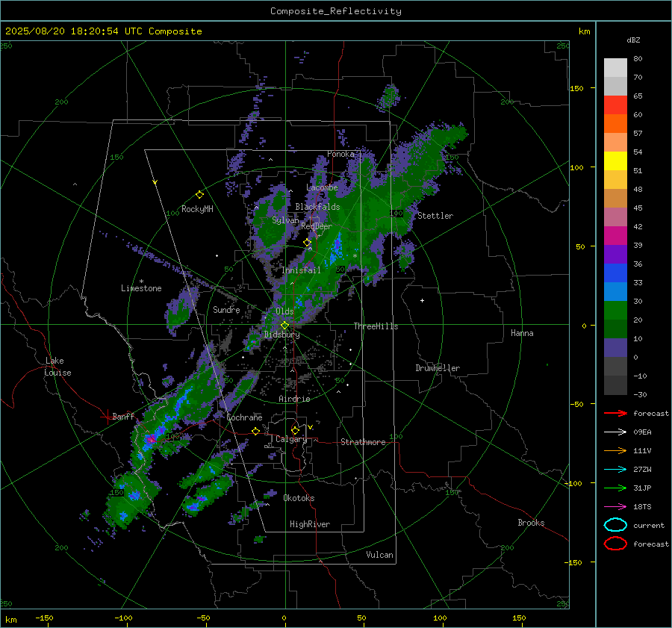Pick the magenta 39-42 dBZ color swatch
Viewport: 672px width, 628px height.
pos(615,235)
